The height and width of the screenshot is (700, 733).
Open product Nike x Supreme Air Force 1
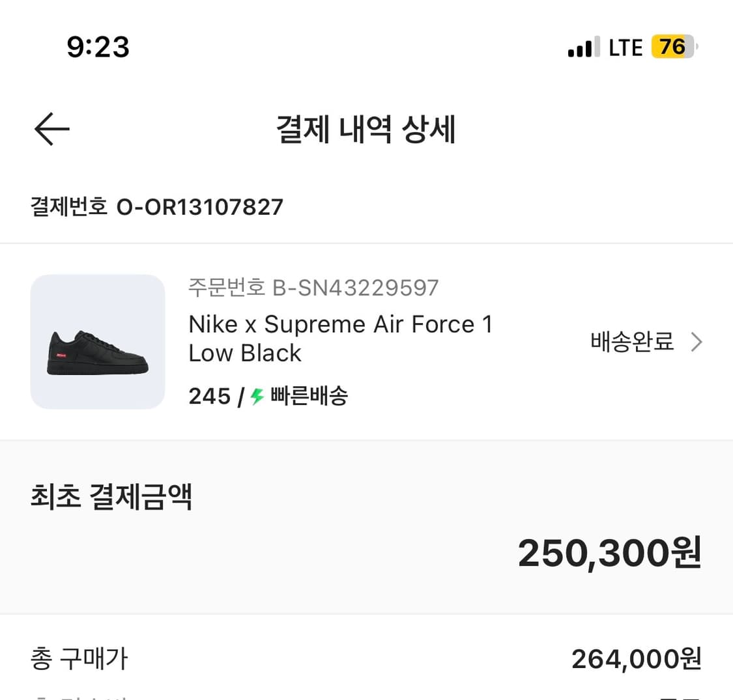pyautogui.click(x=340, y=339)
